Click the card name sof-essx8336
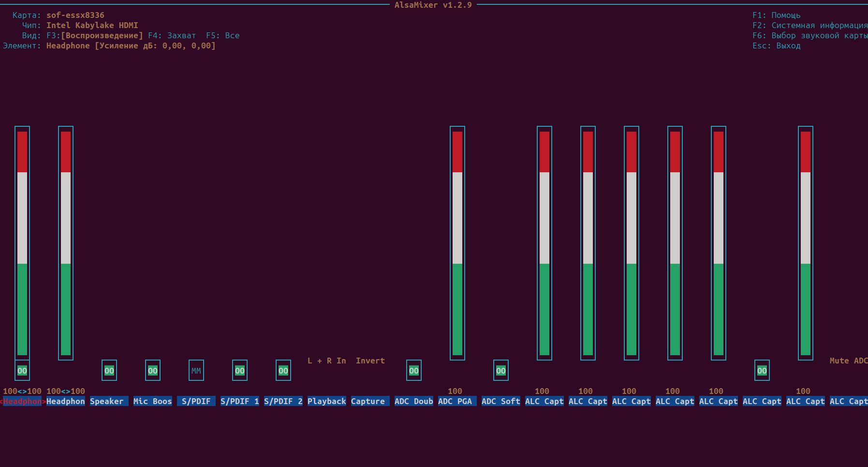This screenshot has height=467, width=868. [75, 15]
